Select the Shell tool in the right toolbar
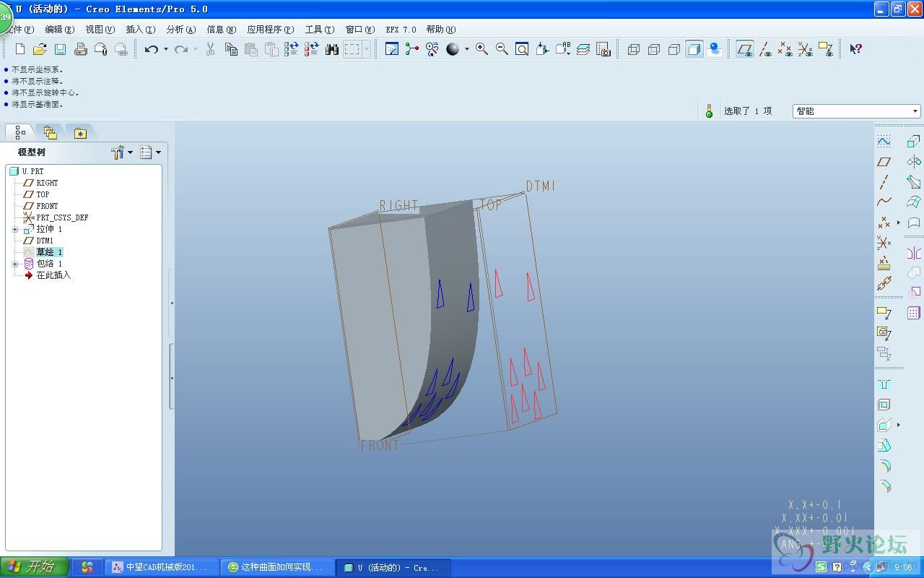924x578 pixels. click(884, 405)
